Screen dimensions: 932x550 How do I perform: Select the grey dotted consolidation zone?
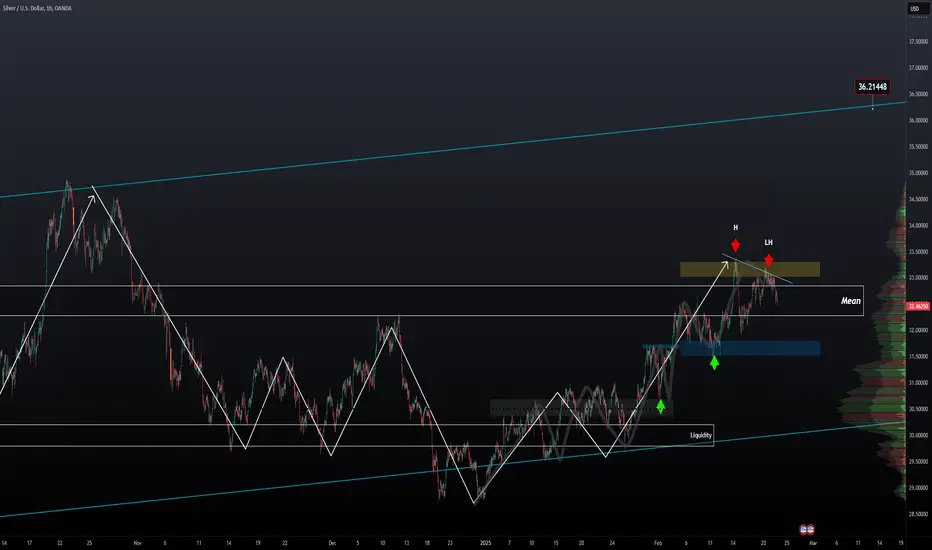click(x=581, y=408)
